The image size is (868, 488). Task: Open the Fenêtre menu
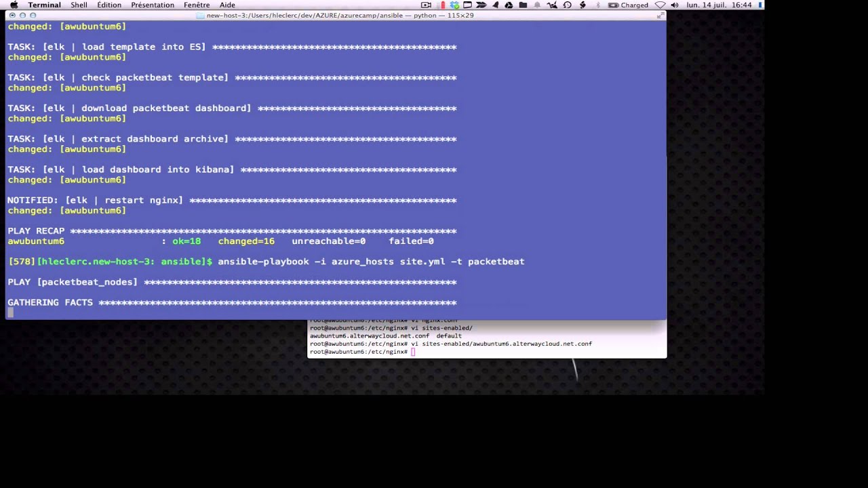[x=197, y=5]
